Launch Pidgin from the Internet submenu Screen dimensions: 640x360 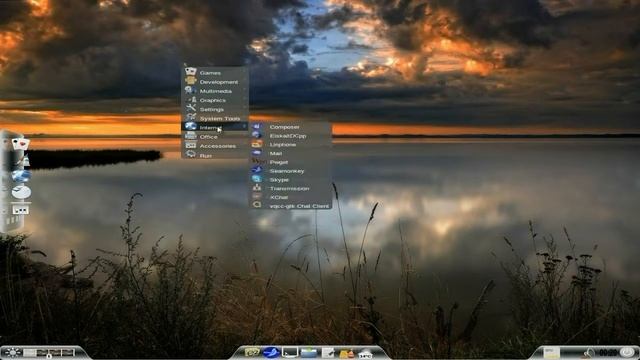coord(291,162)
